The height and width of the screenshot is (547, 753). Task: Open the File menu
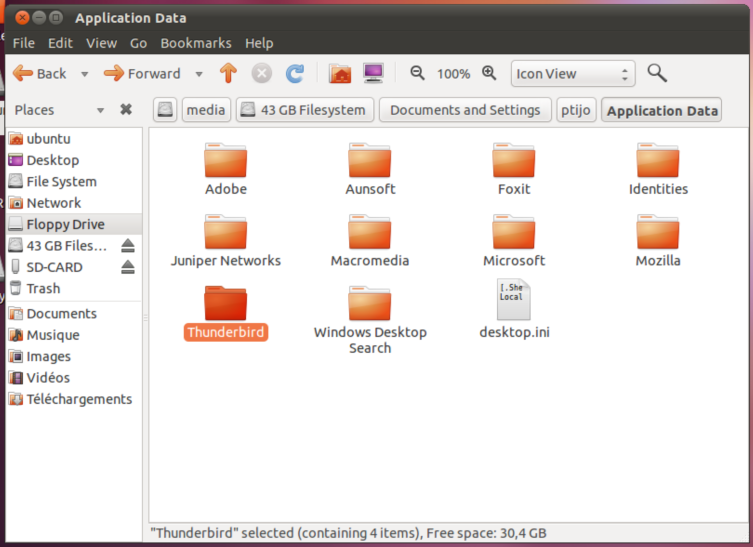coord(24,43)
